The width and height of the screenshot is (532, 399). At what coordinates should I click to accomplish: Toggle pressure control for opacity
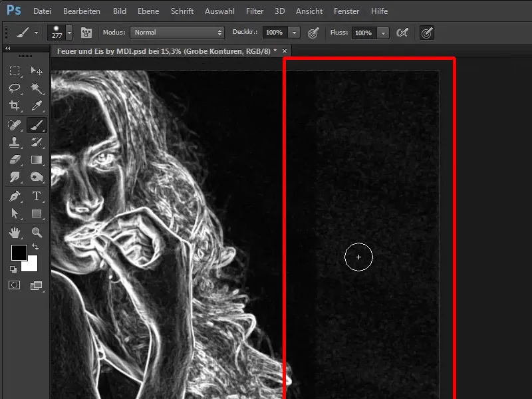[313, 33]
